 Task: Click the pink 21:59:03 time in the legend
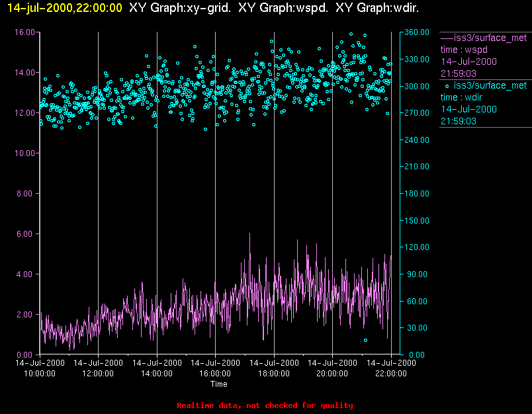click(x=459, y=73)
